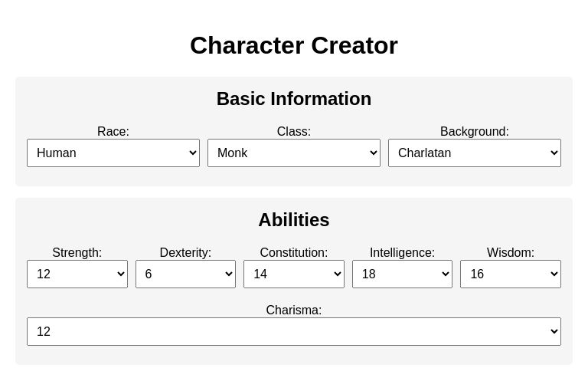Click the "Race:" label text

coord(113,131)
